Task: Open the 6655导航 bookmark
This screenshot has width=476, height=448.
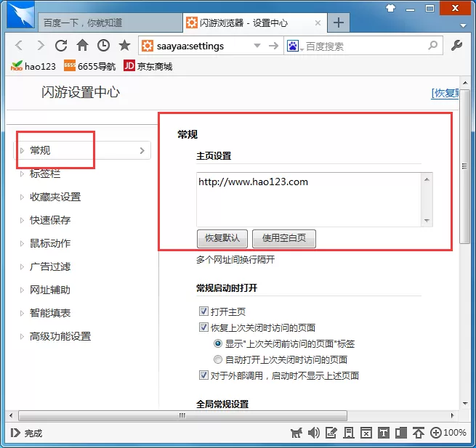Action: (x=90, y=66)
